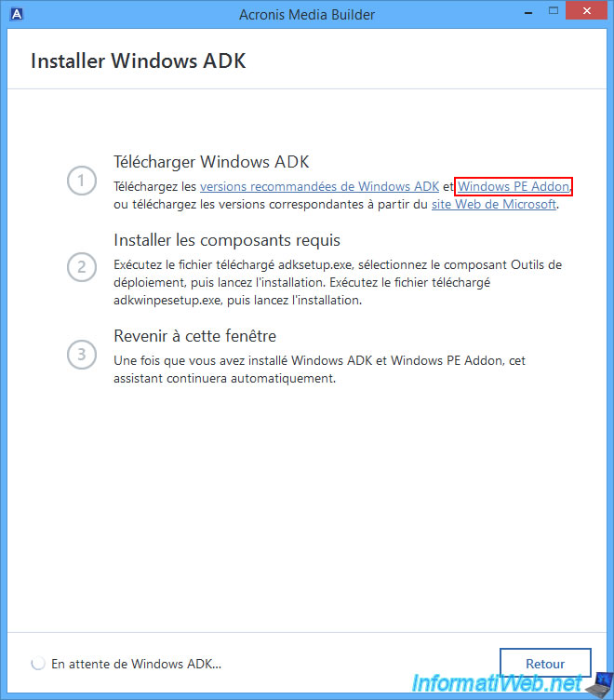Maximize the Acronis Media Builder window
Viewport: 614px width, 700px height.
554,11
